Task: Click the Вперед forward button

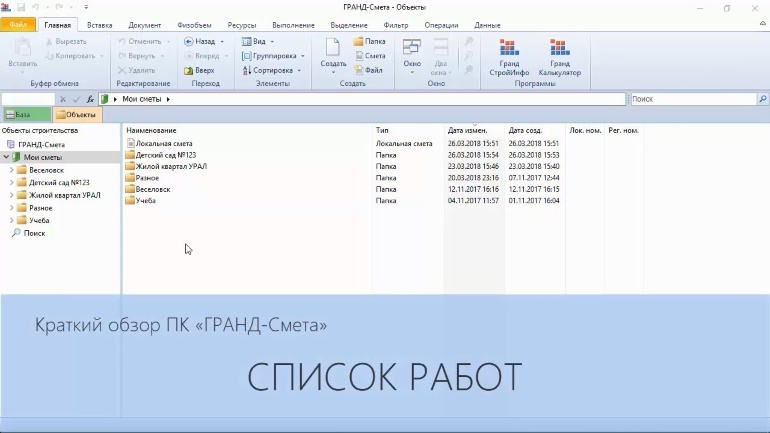Action: point(202,56)
